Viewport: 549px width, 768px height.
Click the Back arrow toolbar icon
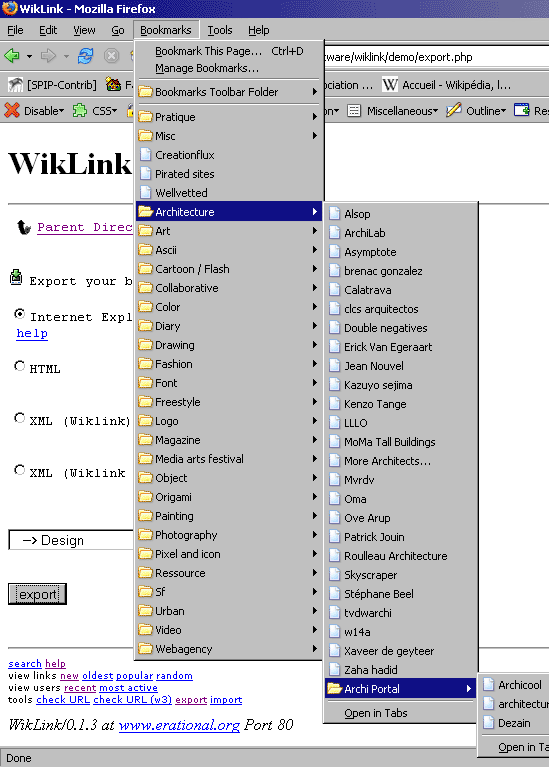(x=12, y=56)
